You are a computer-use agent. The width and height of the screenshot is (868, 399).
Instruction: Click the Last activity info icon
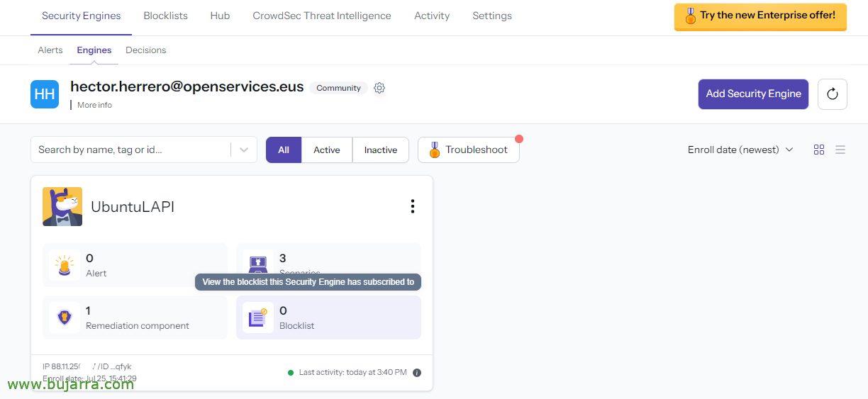click(417, 373)
